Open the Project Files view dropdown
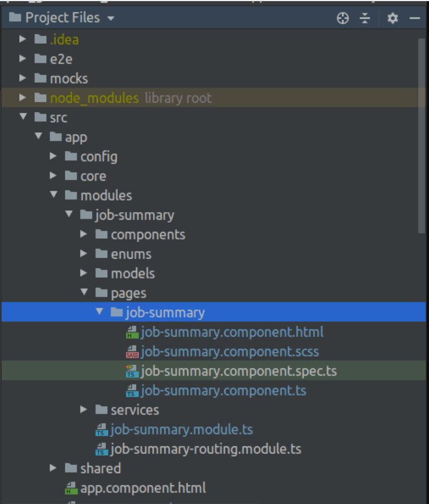The image size is (429, 504). point(111,19)
